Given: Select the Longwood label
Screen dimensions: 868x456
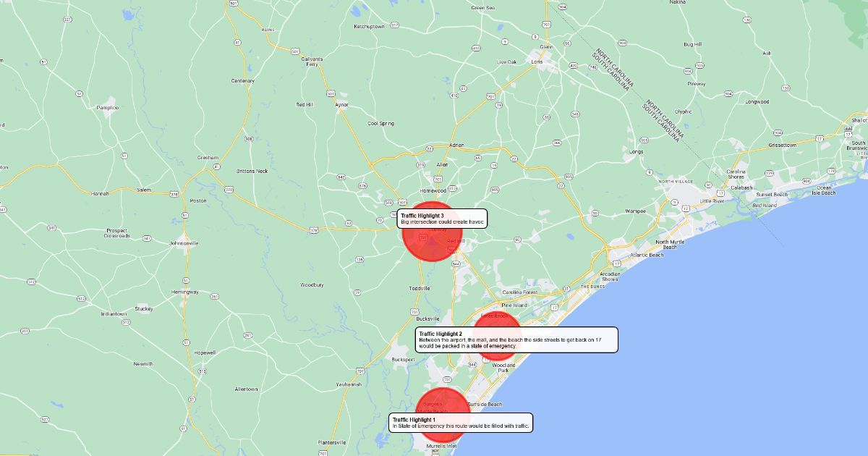Looking at the screenshot, I should [757, 102].
